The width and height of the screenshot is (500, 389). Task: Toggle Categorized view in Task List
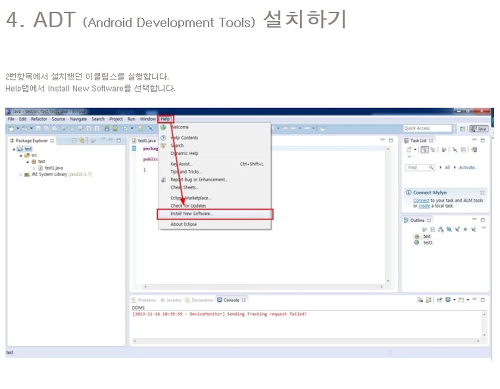(x=424, y=150)
